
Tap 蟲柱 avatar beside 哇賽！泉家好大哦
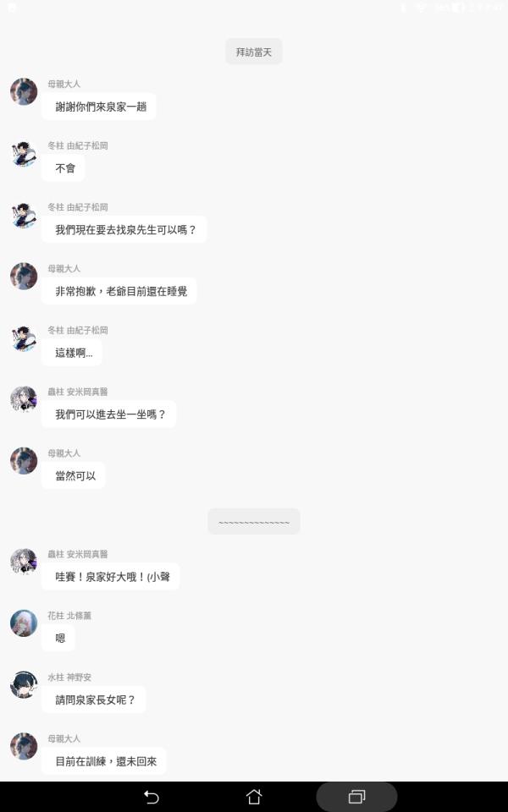(x=24, y=562)
